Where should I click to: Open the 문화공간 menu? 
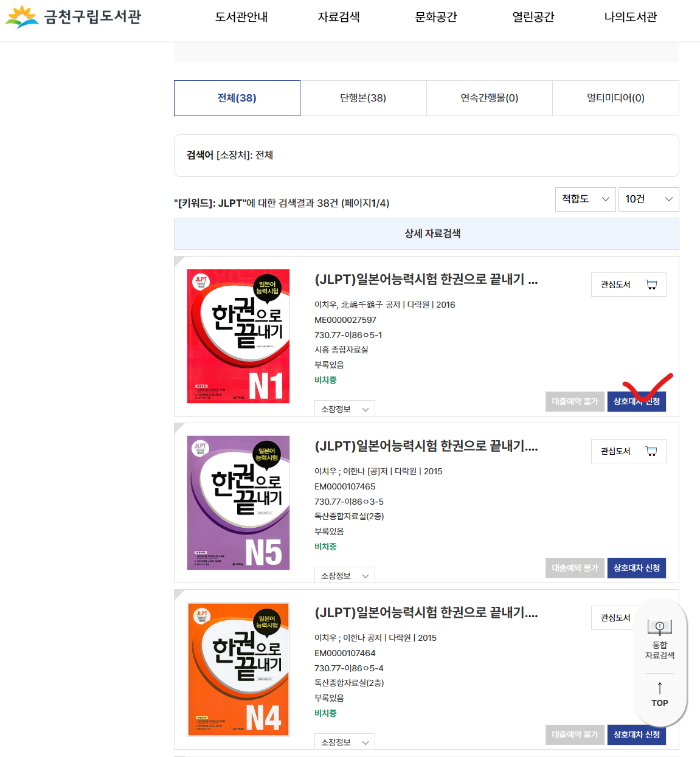436,17
